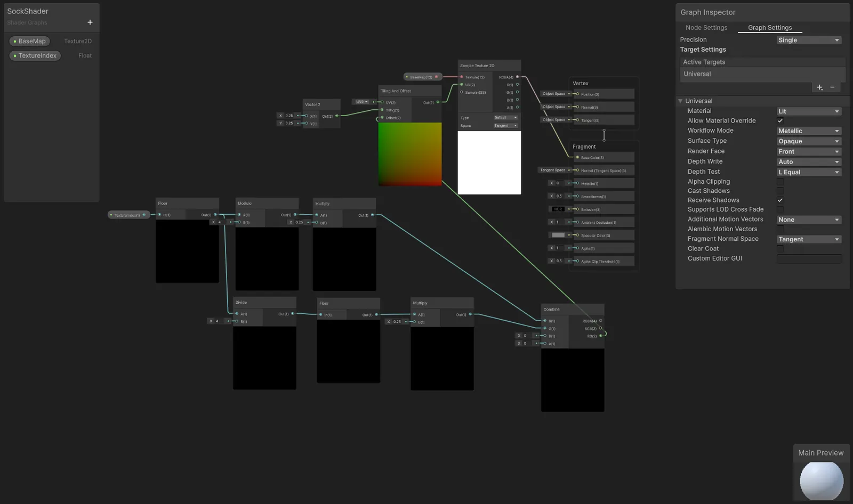Switch to the Graph Settings tab

(770, 28)
